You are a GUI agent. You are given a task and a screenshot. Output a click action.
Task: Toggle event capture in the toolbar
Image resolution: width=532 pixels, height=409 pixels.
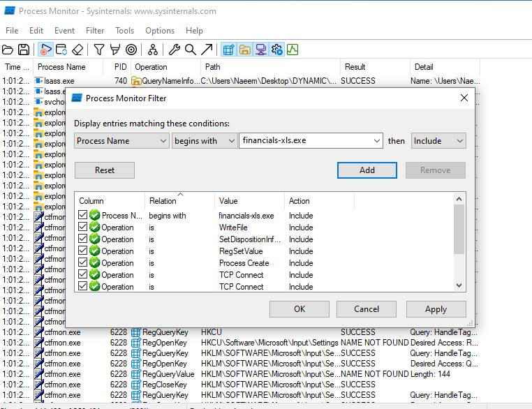(45, 50)
